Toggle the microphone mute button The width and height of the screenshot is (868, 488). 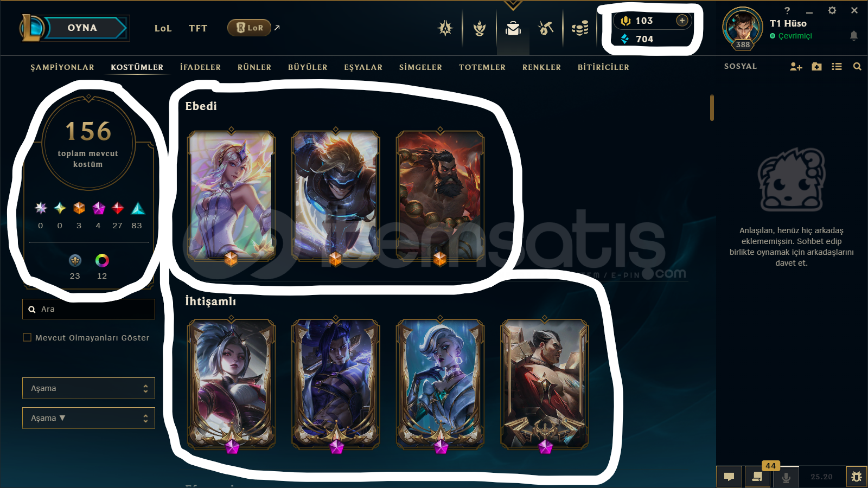[x=786, y=477]
